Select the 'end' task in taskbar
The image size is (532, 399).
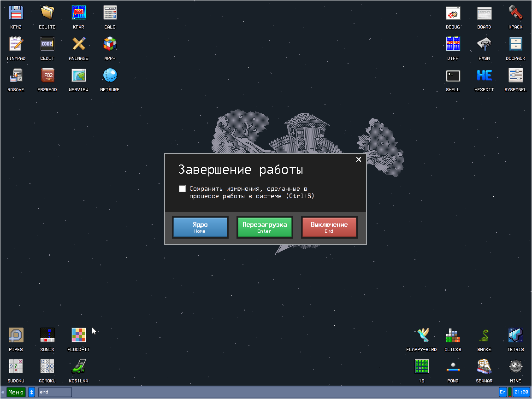pyautogui.click(x=55, y=392)
